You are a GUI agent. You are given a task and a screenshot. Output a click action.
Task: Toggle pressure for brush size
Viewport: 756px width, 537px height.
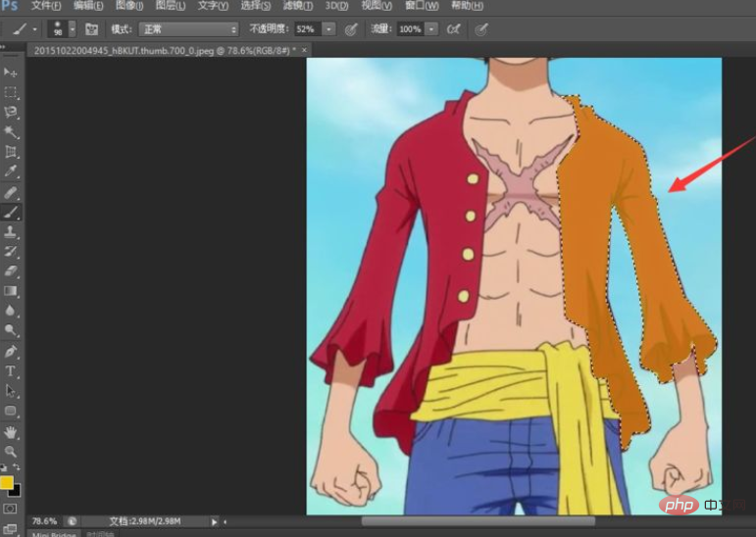481,29
